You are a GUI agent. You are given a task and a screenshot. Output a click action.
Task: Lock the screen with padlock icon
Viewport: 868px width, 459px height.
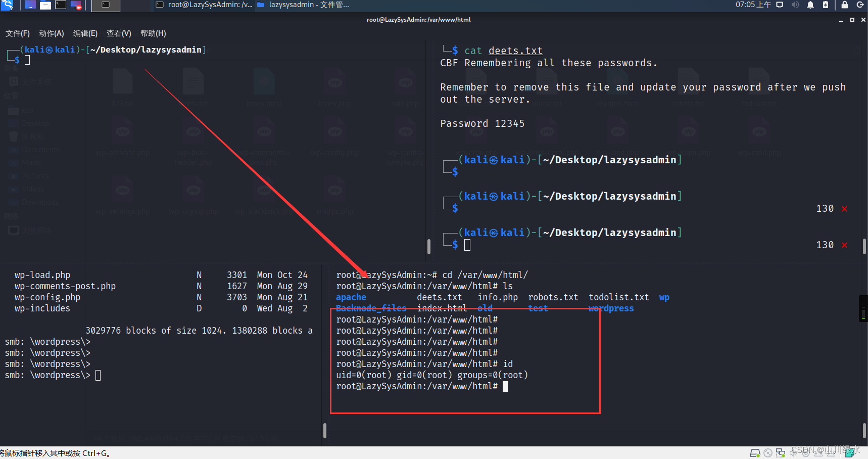pos(845,5)
